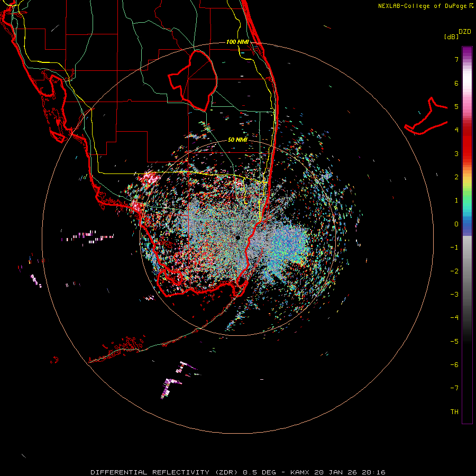The width and height of the screenshot is (476, 476).
Task: Click the 0 dB tick label on the scale
Action: (456, 224)
